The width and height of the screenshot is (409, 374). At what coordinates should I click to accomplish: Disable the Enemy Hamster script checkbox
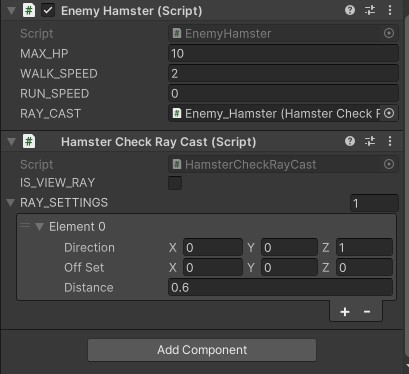point(48,10)
